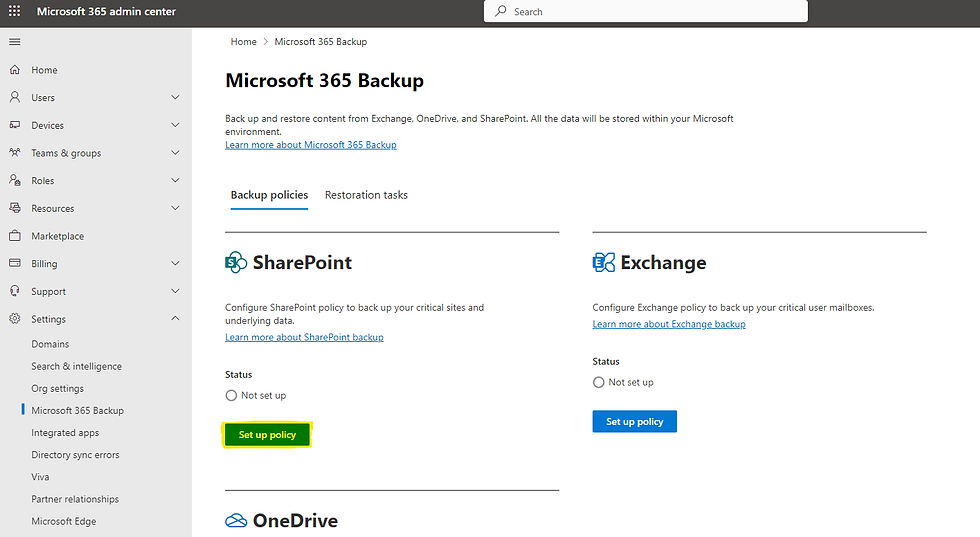The image size is (980, 537).
Task: Click the Devices icon in sidebar
Action: 14,125
